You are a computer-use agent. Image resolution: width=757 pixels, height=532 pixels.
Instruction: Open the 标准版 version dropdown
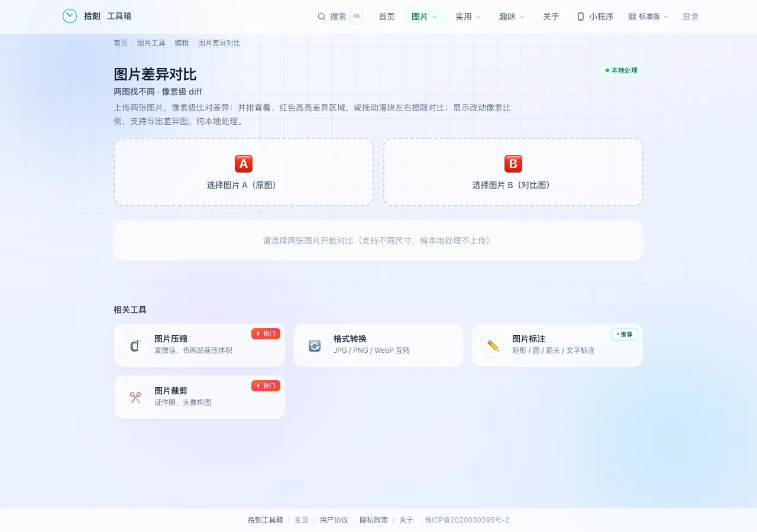point(648,17)
